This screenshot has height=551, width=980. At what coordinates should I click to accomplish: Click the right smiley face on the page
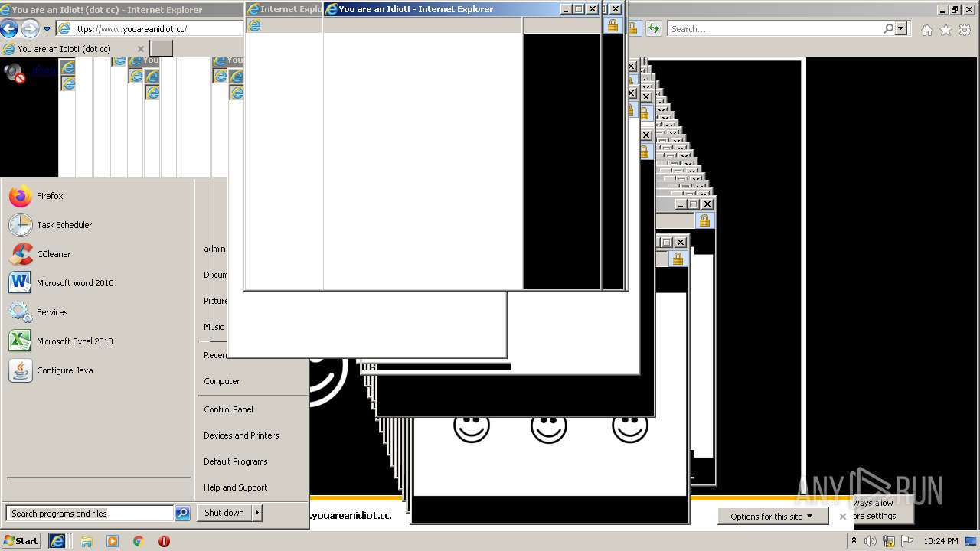point(630,429)
